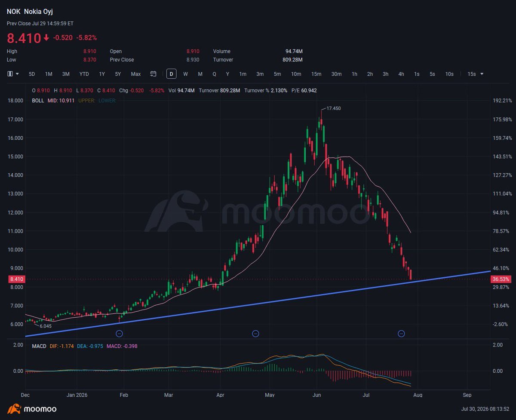The height and width of the screenshot is (420, 516).
Task: Select the 1Y time range
Action: tap(102, 74)
